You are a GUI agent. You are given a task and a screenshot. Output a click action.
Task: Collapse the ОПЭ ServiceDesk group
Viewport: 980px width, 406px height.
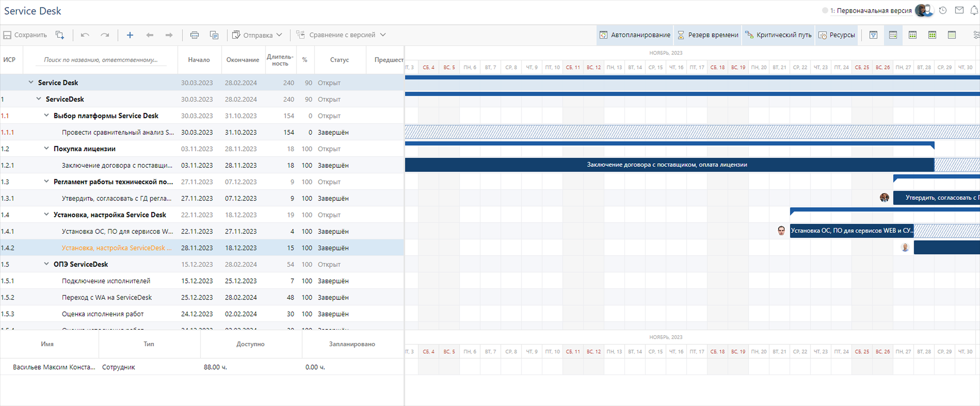click(x=46, y=264)
